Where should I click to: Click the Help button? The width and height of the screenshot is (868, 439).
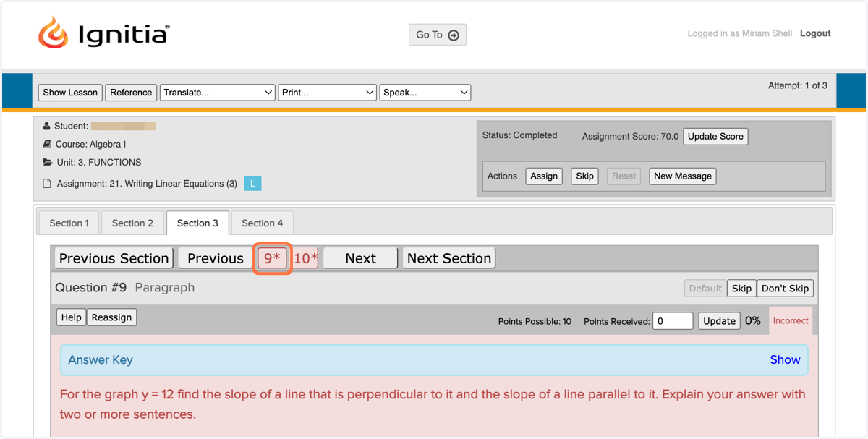click(x=72, y=317)
